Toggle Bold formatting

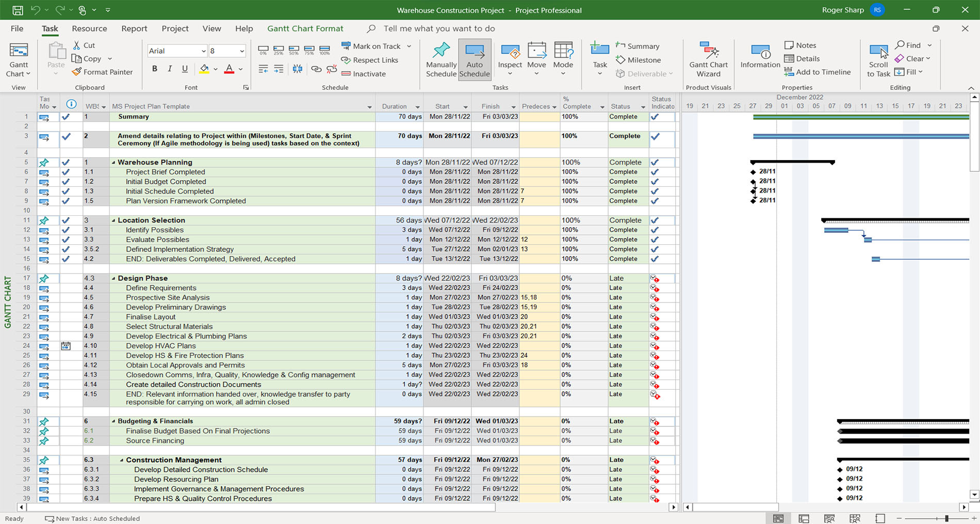coord(154,69)
